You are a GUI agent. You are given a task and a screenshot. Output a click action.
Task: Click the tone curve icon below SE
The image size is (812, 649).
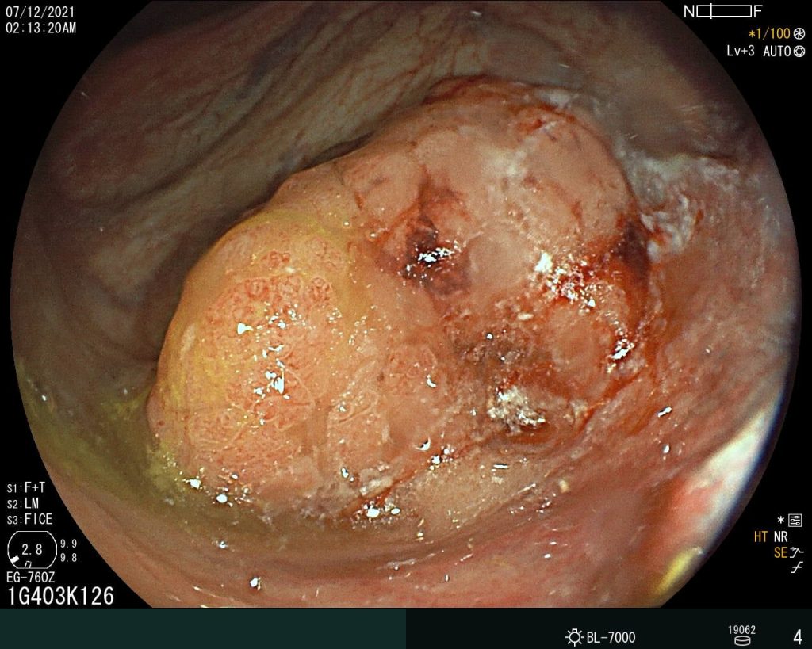tap(795, 568)
